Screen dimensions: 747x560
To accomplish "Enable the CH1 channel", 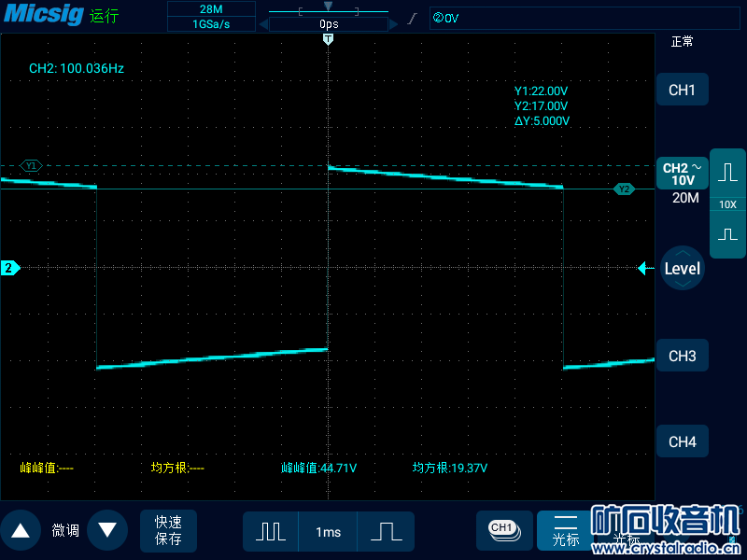I will (682, 90).
